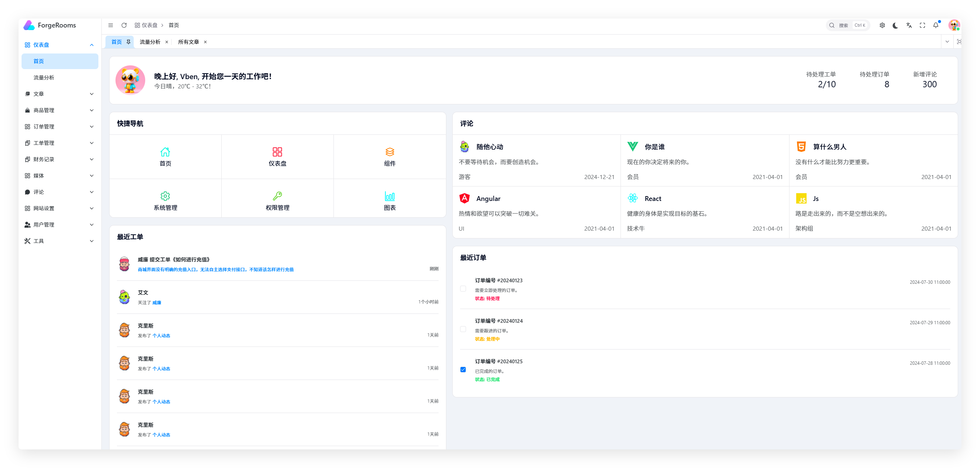The width and height of the screenshot is (980, 468).
Task: Select 流量分析 in the sidebar
Action: [x=44, y=78]
